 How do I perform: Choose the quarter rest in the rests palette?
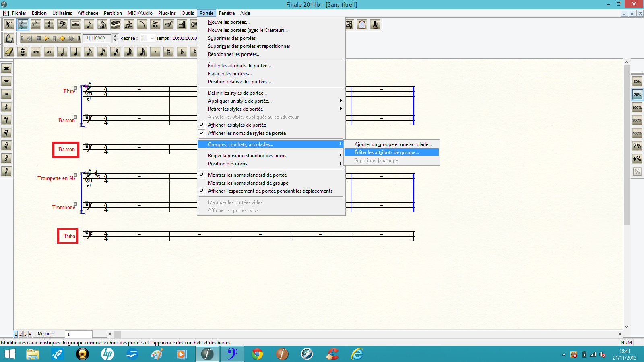tap(6, 107)
